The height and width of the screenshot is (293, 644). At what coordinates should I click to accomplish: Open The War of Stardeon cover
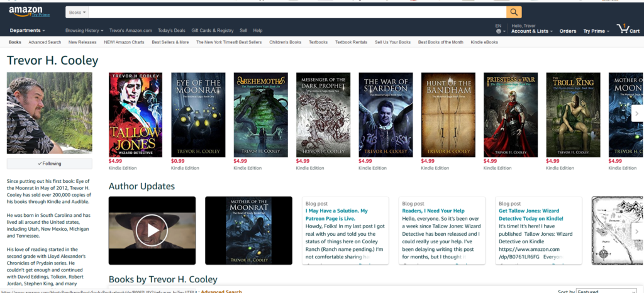(x=386, y=115)
